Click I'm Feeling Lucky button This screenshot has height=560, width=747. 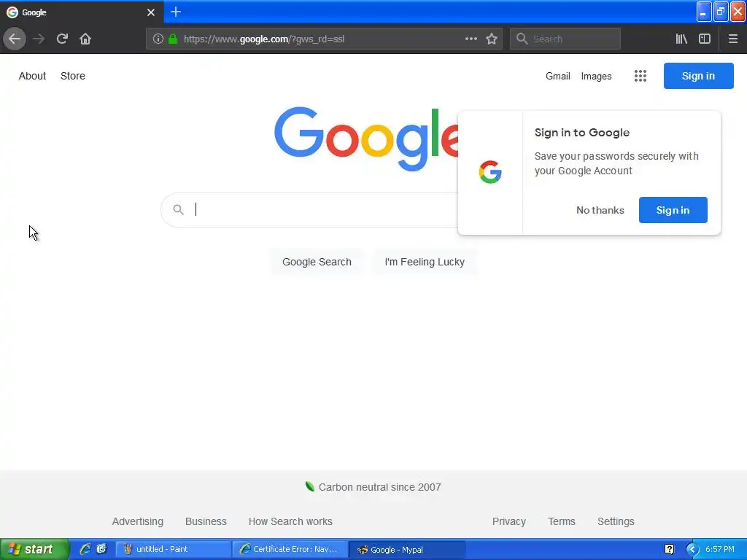[x=425, y=262]
